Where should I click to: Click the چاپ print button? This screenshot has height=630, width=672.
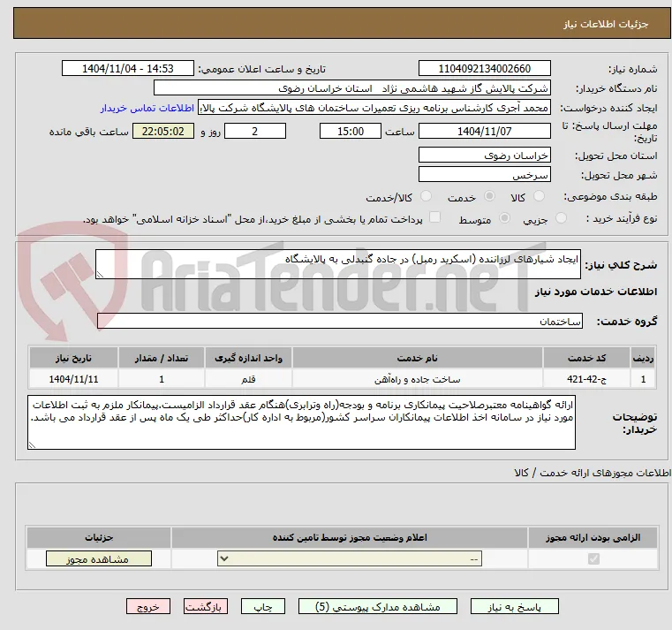coord(263,607)
